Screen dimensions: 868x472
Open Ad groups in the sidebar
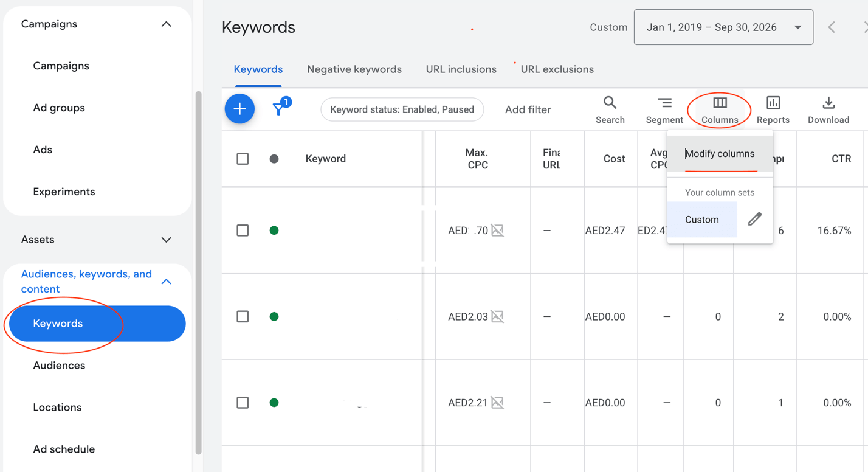[x=59, y=108]
